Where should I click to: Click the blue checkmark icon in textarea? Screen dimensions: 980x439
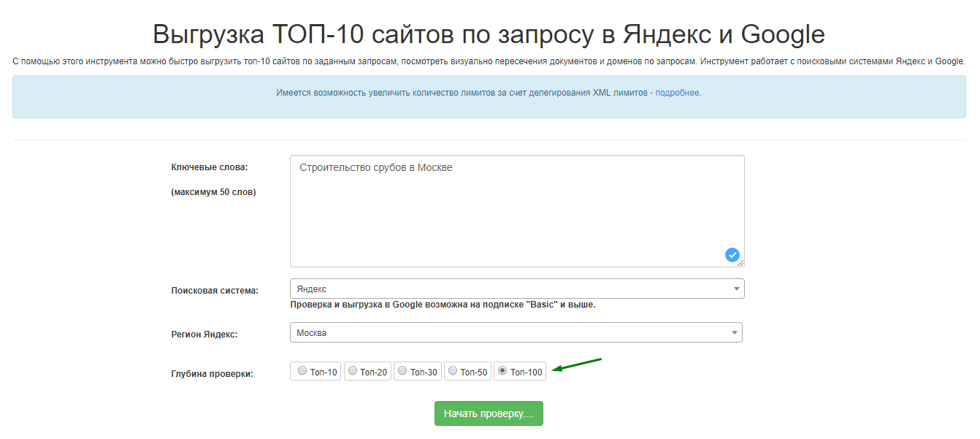[732, 255]
